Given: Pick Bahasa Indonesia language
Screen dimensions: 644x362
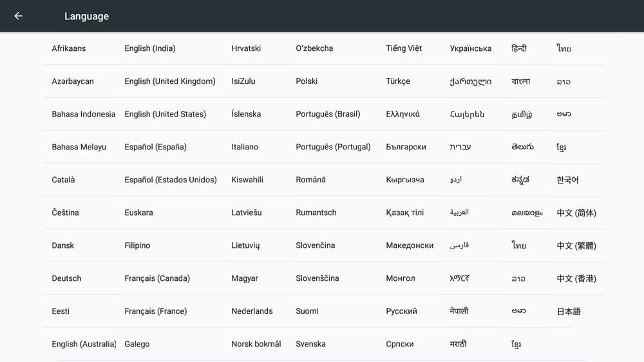Looking at the screenshot, I should click(84, 114).
